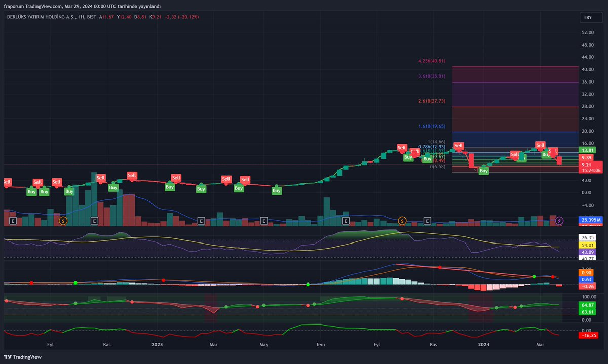Screen dimensions: 608x364
Task: Click the purple lightning bolt icon
Action: coord(559,220)
